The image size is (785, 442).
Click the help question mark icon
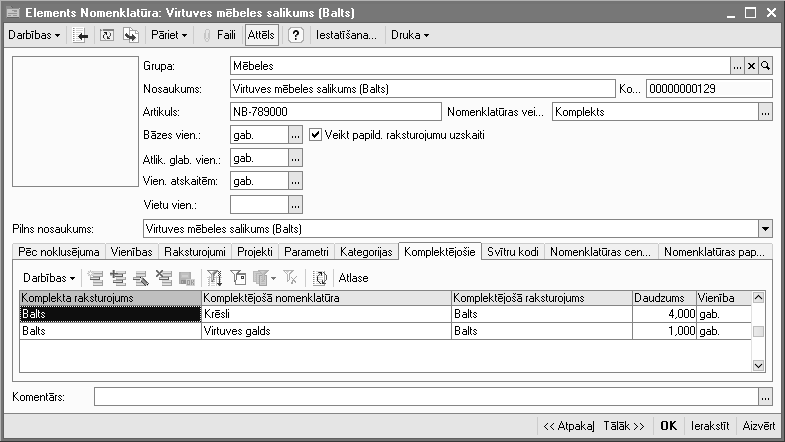pyautogui.click(x=296, y=35)
